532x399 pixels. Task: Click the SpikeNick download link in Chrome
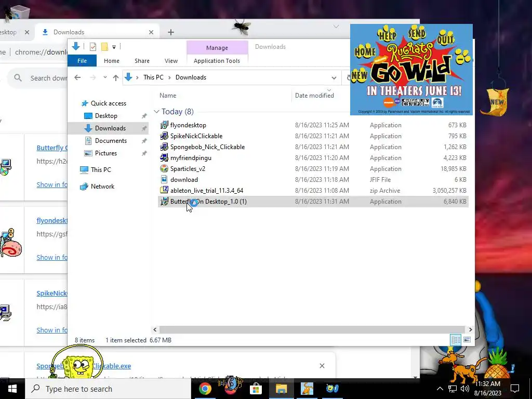[x=51, y=293]
